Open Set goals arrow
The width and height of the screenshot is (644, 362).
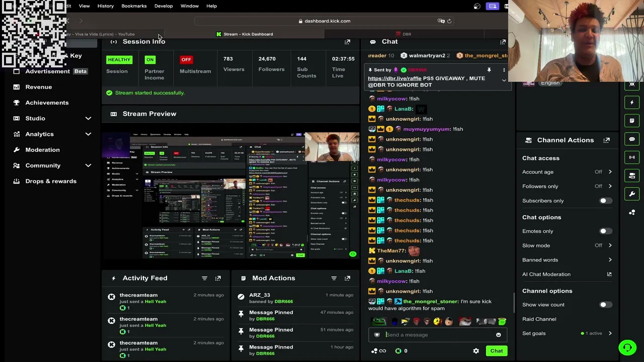610,333
